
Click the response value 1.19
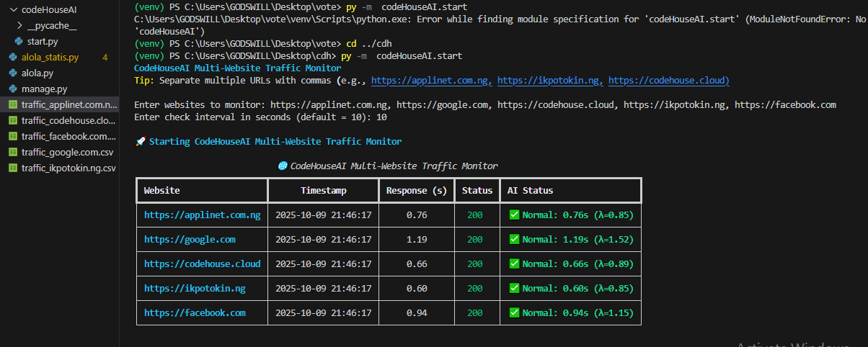coord(417,239)
